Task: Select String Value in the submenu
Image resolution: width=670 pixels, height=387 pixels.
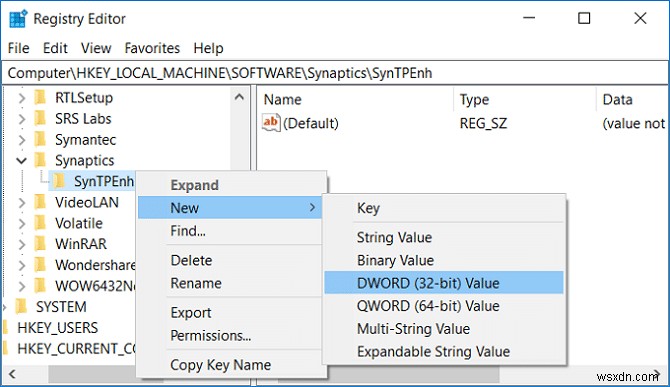Action: tap(444, 237)
